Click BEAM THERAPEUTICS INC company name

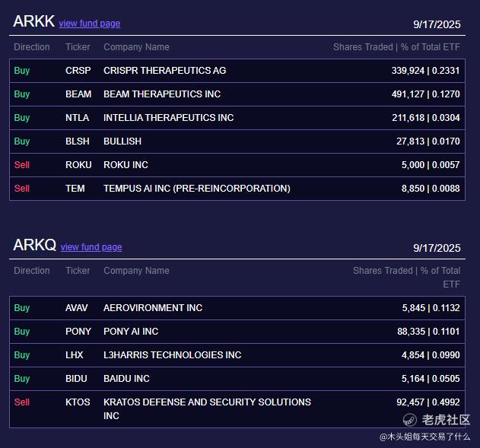click(162, 94)
